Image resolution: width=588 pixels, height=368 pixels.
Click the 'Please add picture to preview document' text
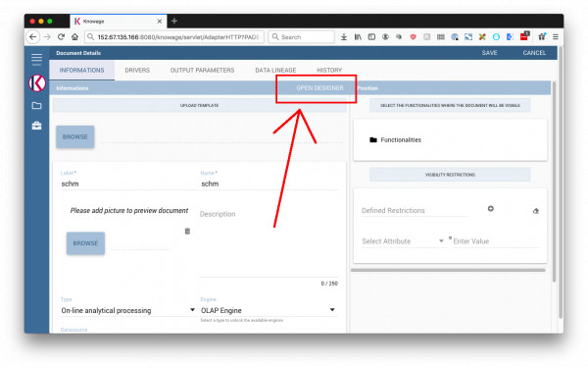tap(129, 210)
